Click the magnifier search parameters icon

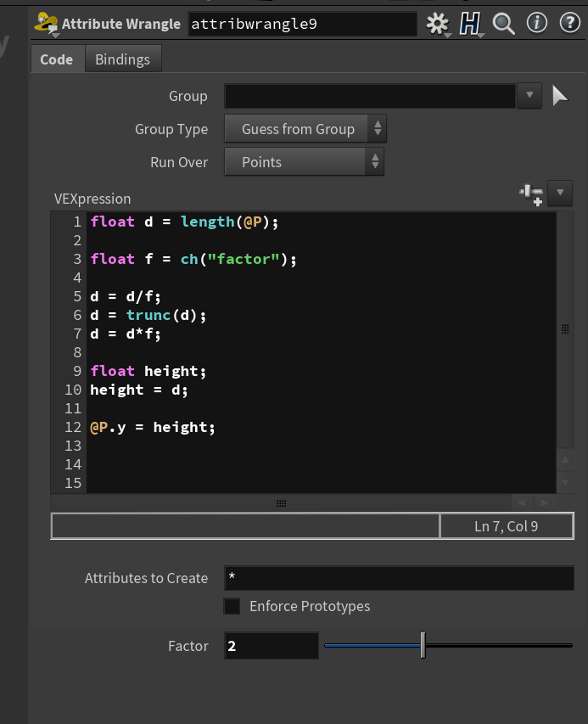[x=503, y=24]
